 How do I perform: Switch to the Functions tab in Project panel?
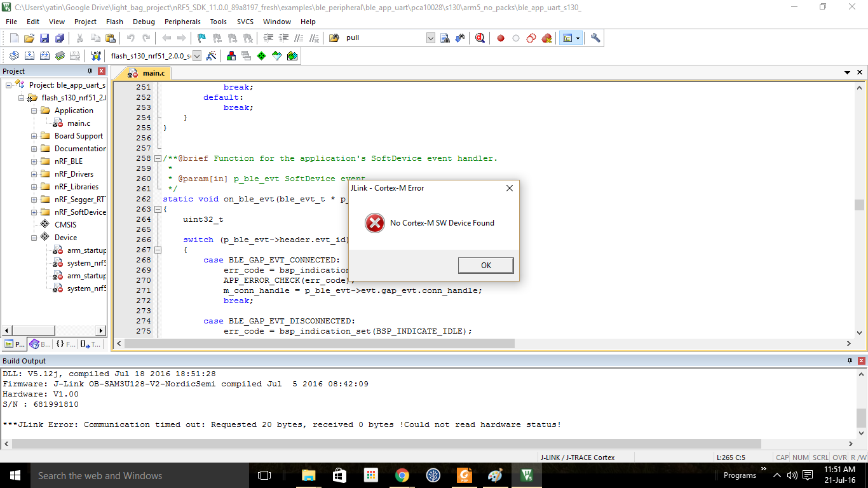point(65,344)
